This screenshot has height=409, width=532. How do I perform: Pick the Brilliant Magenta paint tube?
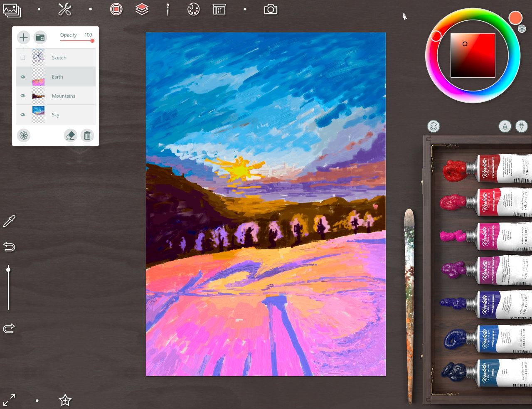(486, 236)
